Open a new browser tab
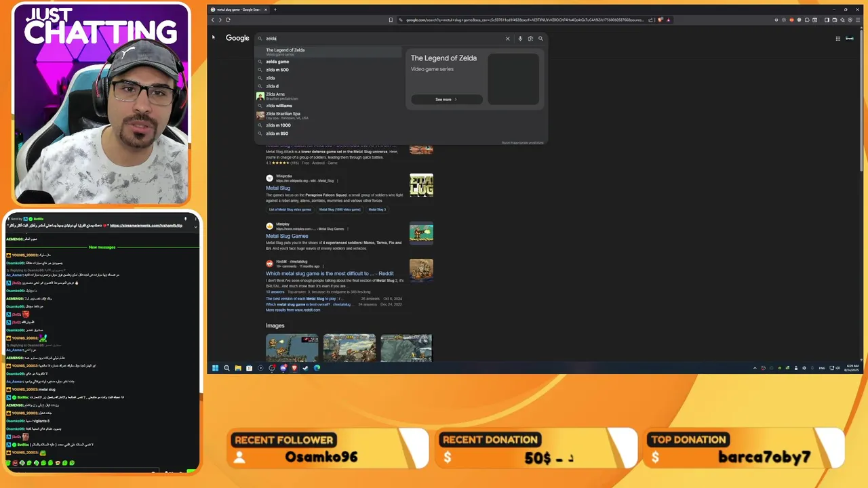The width and height of the screenshot is (868, 488). click(275, 9)
